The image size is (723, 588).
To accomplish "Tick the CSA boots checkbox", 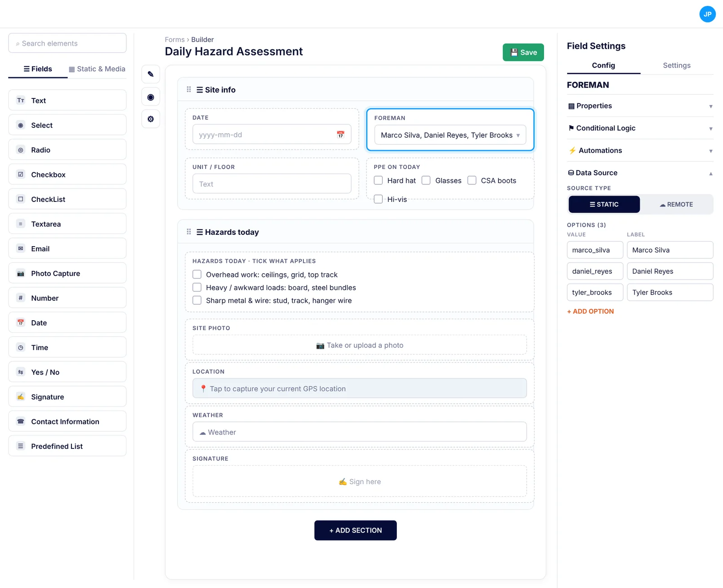I will click(x=472, y=180).
